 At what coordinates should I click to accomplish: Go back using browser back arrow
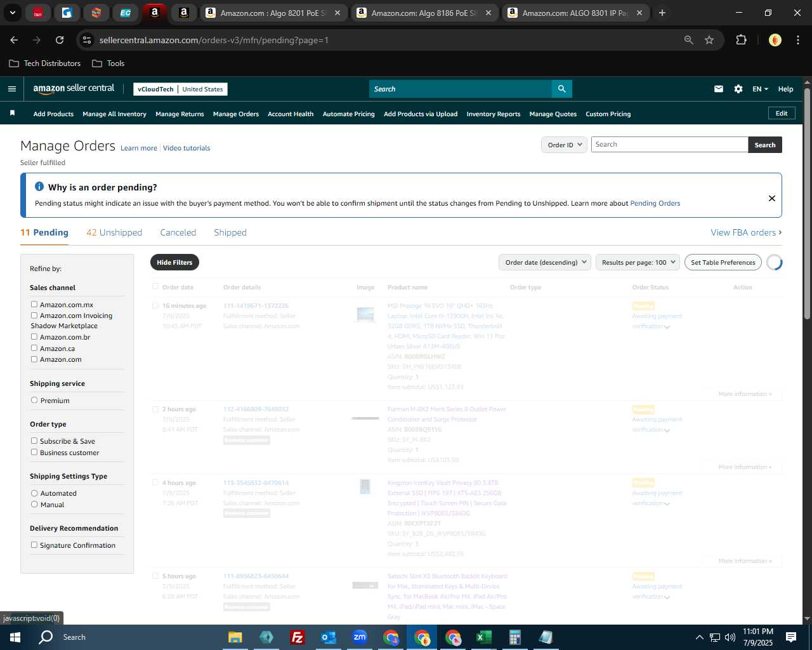14,40
